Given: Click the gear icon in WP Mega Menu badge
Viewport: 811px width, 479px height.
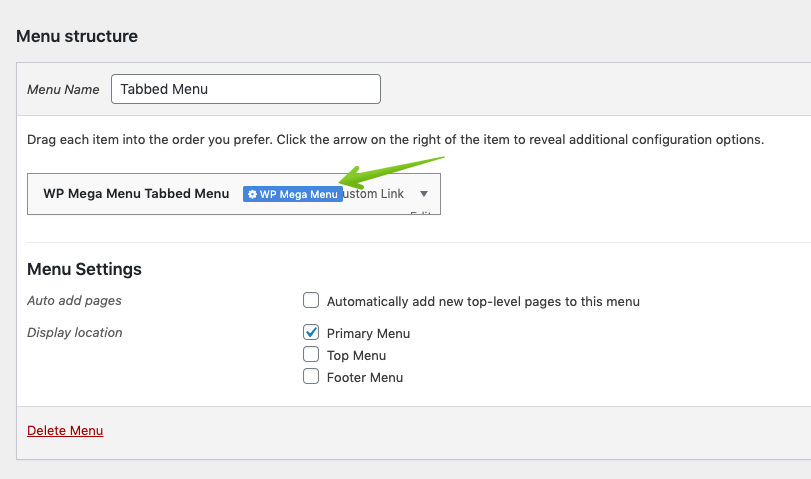Looking at the screenshot, I should (x=252, y=194).
